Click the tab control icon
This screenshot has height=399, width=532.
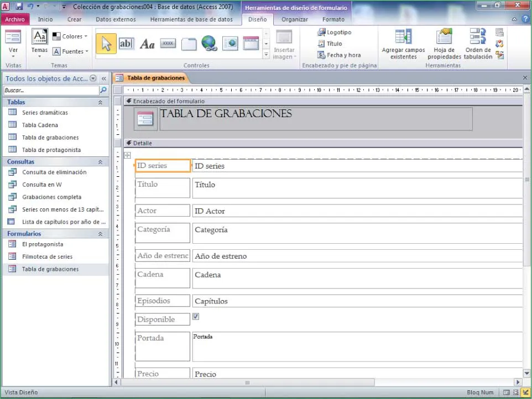(188, 44)
